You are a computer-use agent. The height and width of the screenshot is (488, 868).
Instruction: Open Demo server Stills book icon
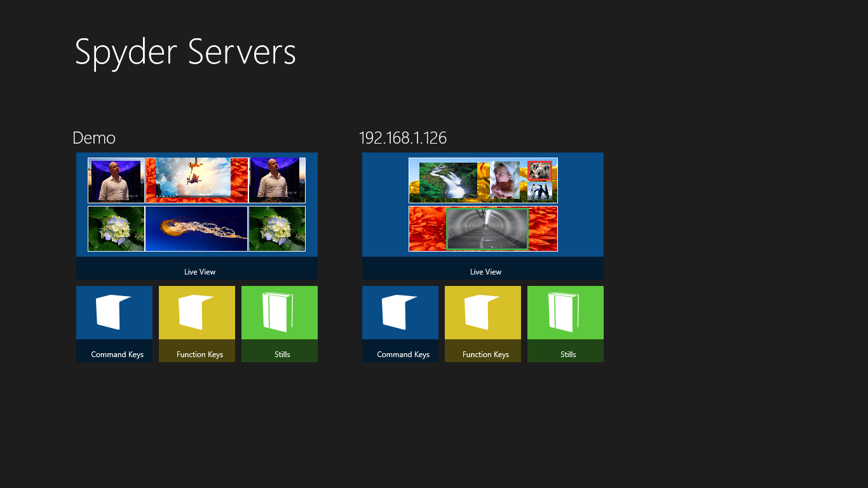[x=279, y=312]
